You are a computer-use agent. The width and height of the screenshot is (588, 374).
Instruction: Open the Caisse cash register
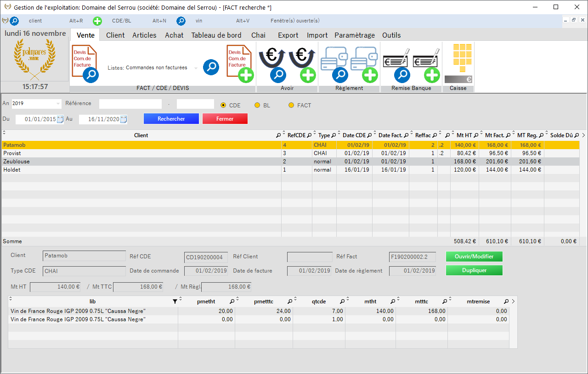click(x=458, y=63)
